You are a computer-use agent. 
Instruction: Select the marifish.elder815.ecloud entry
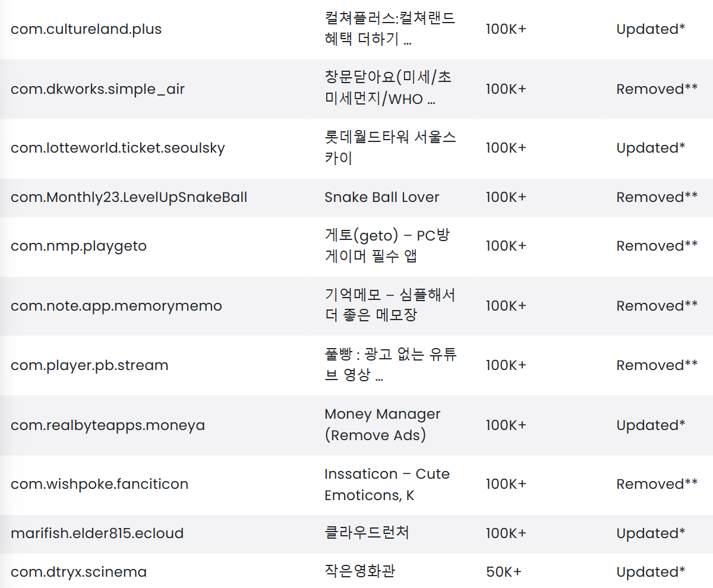coord(97,533)
